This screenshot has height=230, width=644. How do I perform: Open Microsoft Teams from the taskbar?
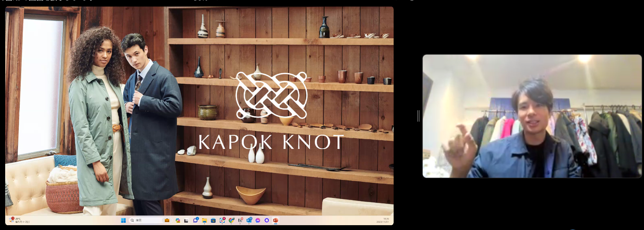[x=196, y=220]
